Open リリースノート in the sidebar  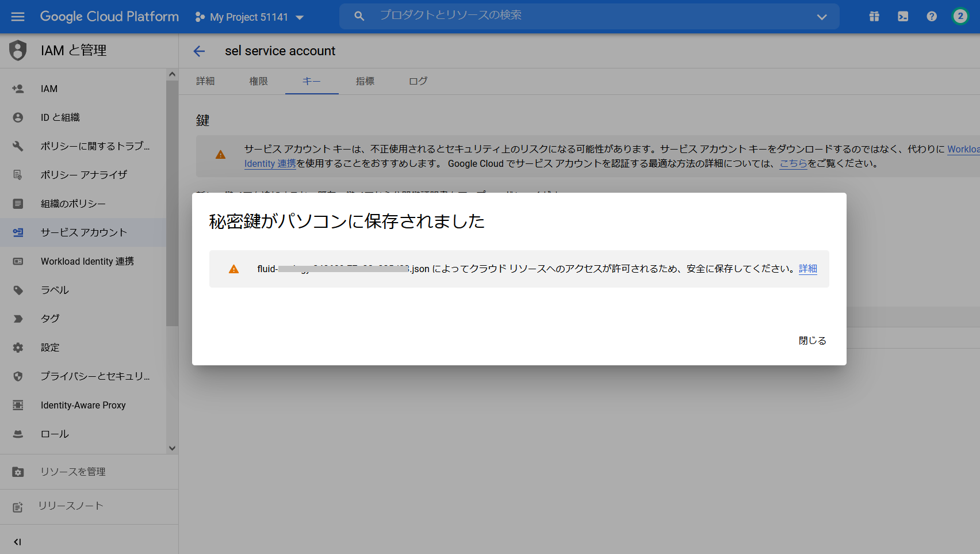click(x=89, y=506)
